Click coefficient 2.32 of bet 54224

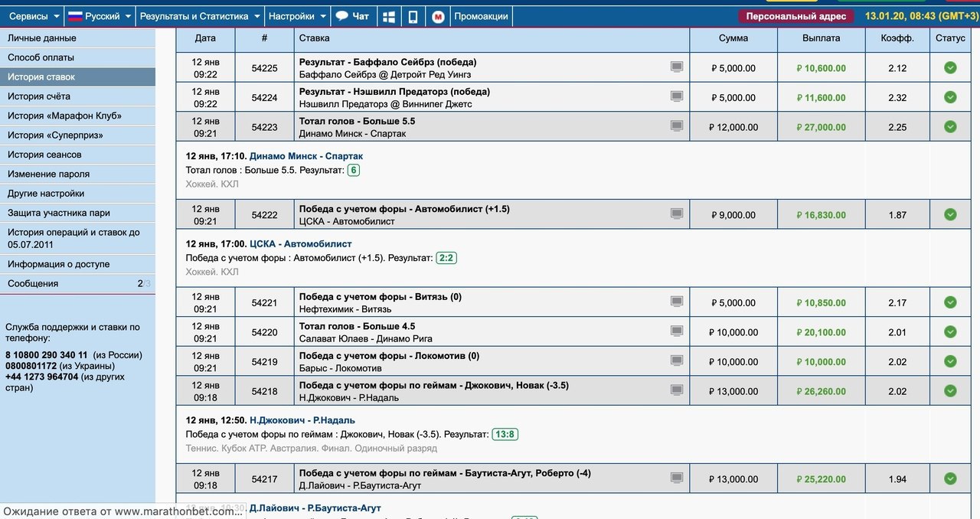click(897, 98)
